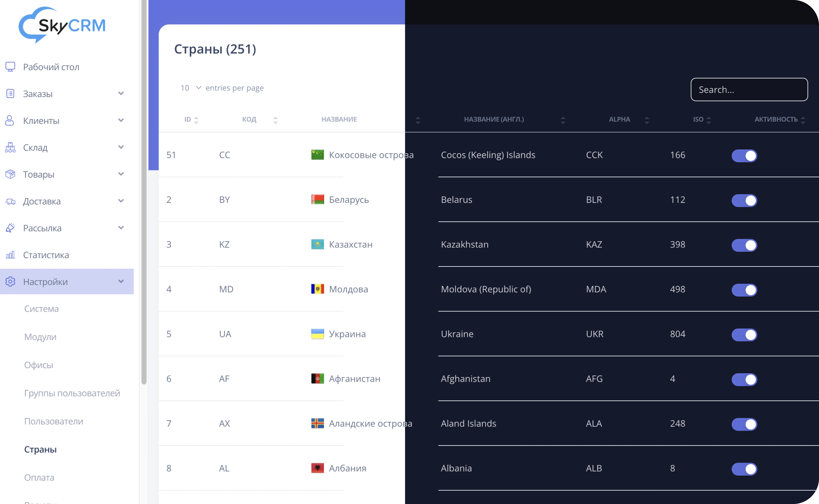The image size is (819, 504).
Task: Click the Склад warehouse icon
Action: tap(10, 147)
